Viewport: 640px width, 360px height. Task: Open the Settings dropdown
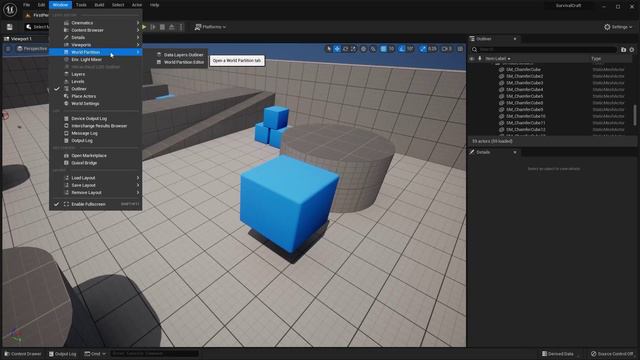click(x=618, y=27)
